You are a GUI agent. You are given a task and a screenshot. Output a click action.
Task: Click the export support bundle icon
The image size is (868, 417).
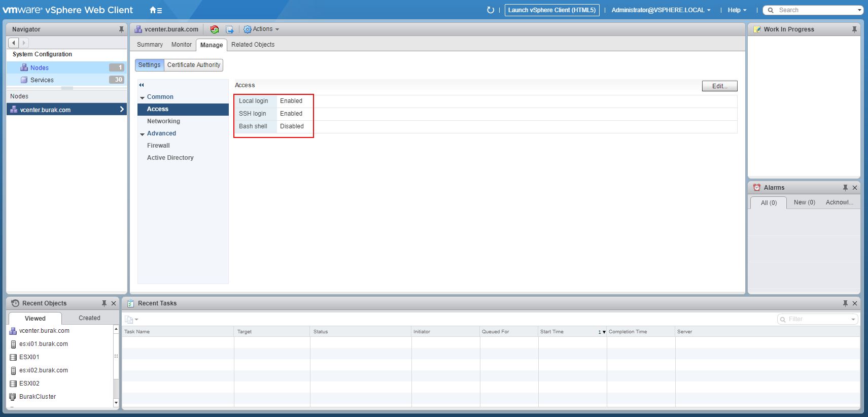click(229, 29)
